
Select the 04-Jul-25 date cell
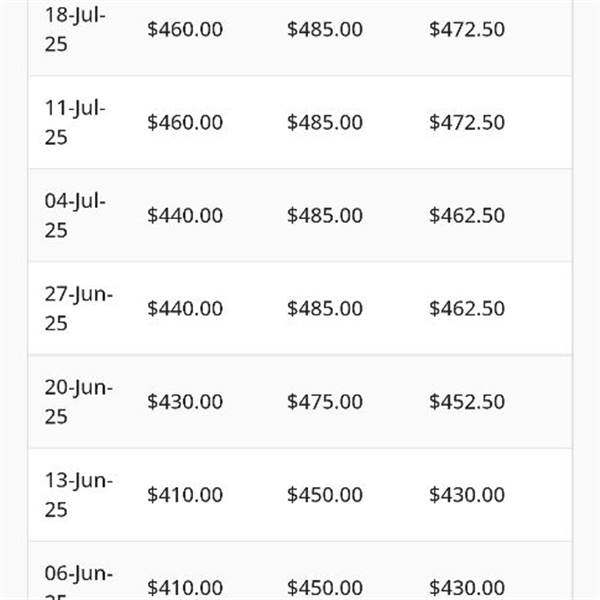tap(75, 215)
